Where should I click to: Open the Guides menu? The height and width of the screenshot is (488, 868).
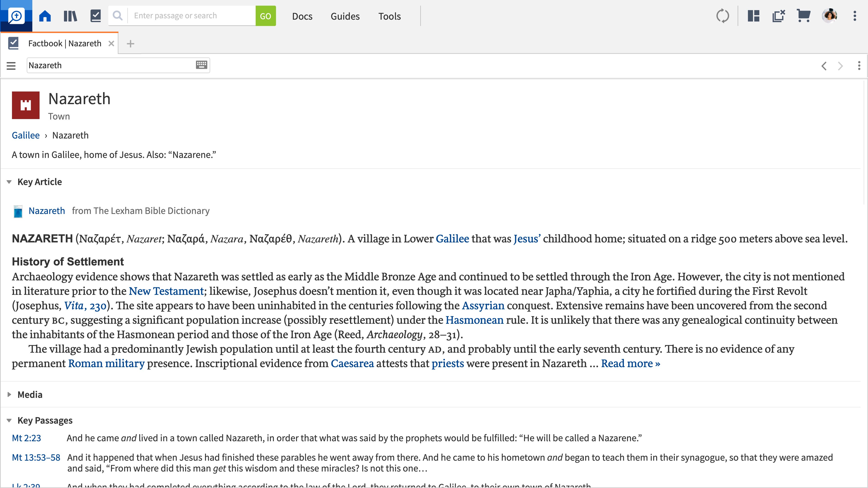345,16
